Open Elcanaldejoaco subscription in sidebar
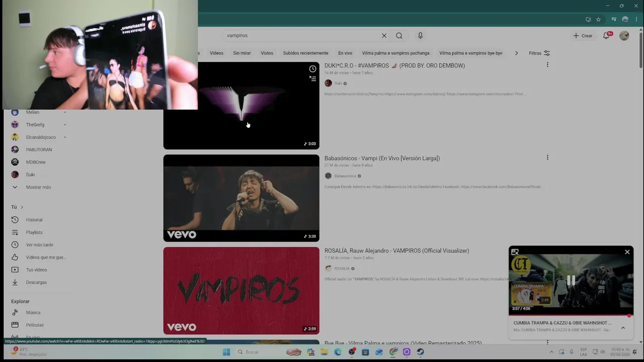This screenshot has height=362, width=644. [x=41, y=137]
